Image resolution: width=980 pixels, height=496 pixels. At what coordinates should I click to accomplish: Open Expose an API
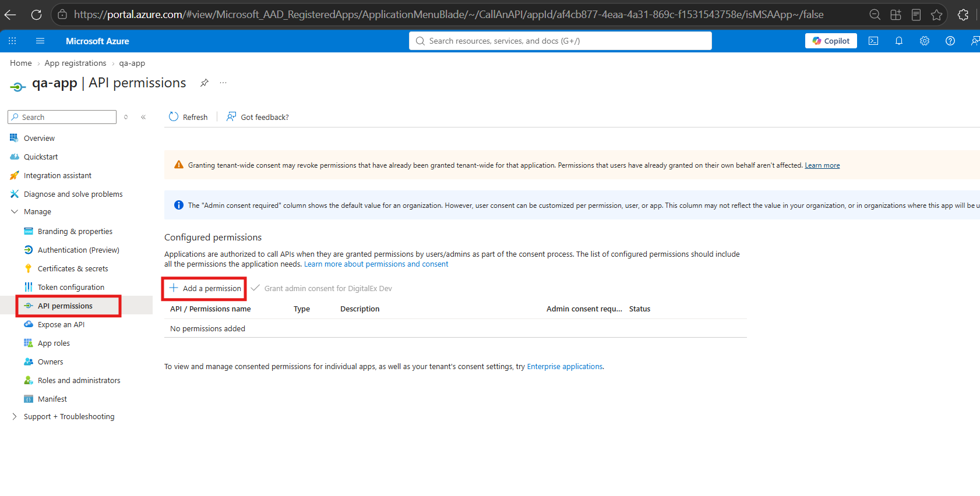click(x=61, y=324)
